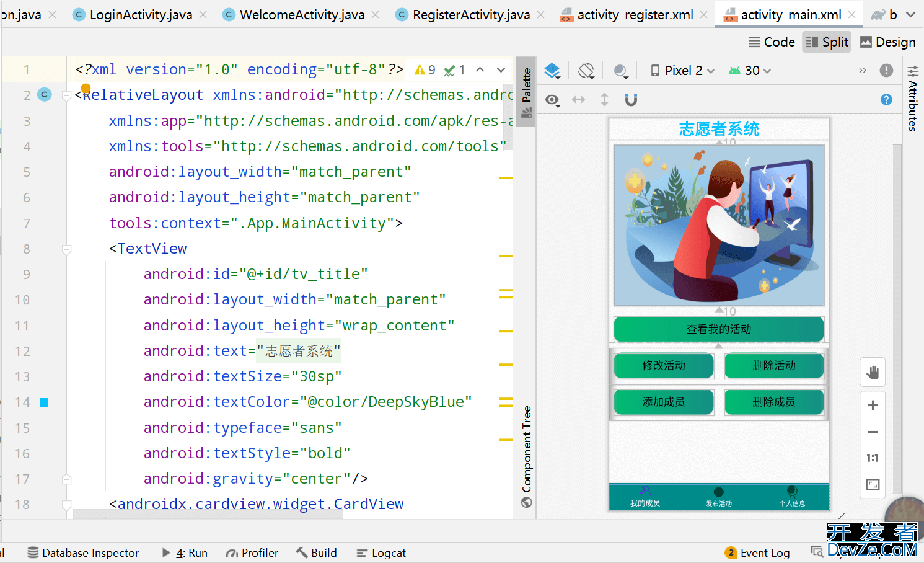
Task: Go to next highlighted error arrow
Action: coord(501,70)
